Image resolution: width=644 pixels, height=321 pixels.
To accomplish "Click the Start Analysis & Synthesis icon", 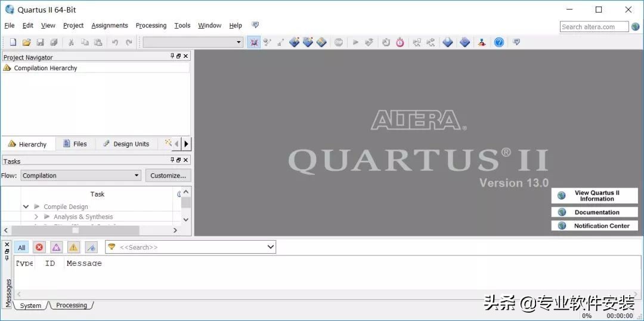I will tap(369, 42).
